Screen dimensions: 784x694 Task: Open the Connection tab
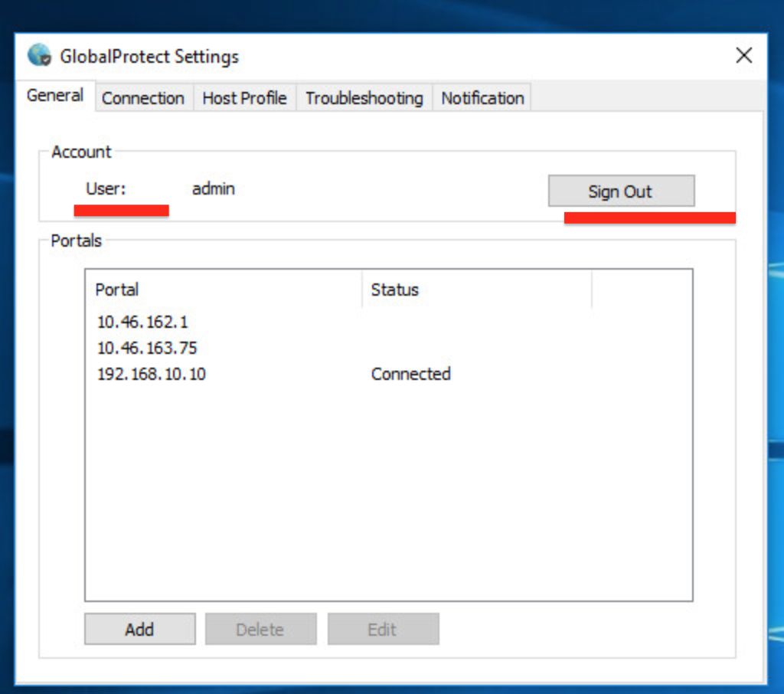(x=143, y=98)
